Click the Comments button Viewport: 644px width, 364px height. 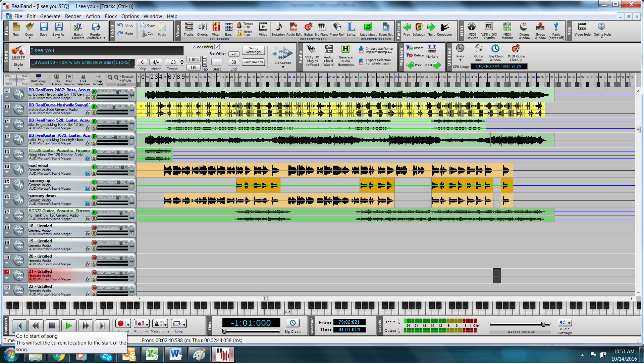[253, 62]
